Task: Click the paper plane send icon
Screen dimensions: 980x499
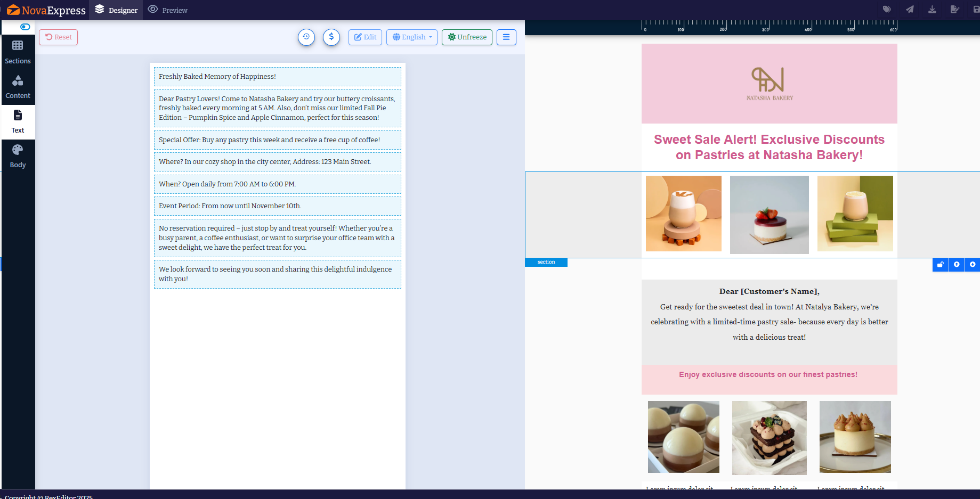Action: click(910, 10)
